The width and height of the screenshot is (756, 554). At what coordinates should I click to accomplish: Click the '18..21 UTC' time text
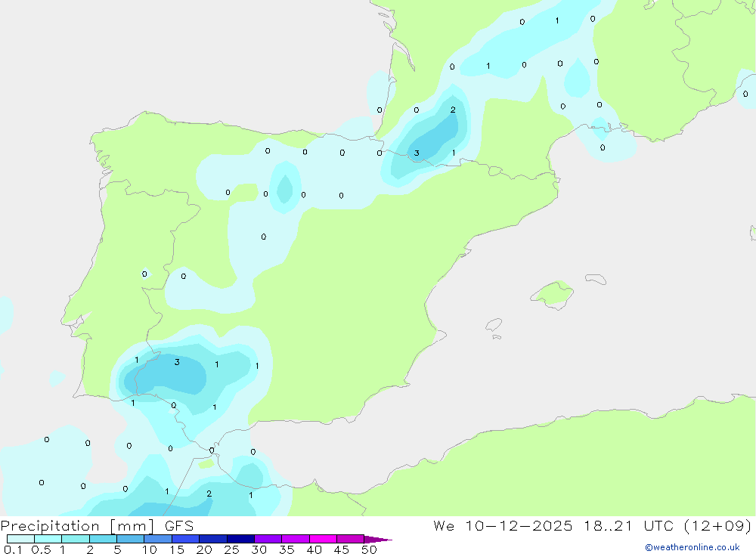[x=629, y=525]
